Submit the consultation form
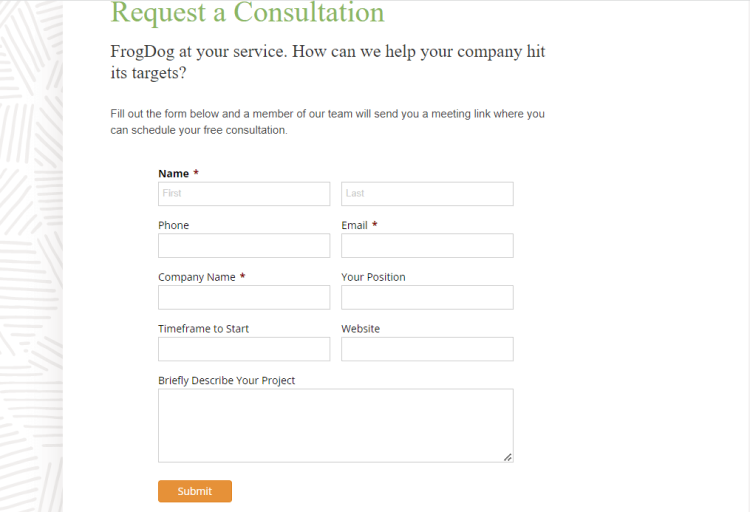 195,491
